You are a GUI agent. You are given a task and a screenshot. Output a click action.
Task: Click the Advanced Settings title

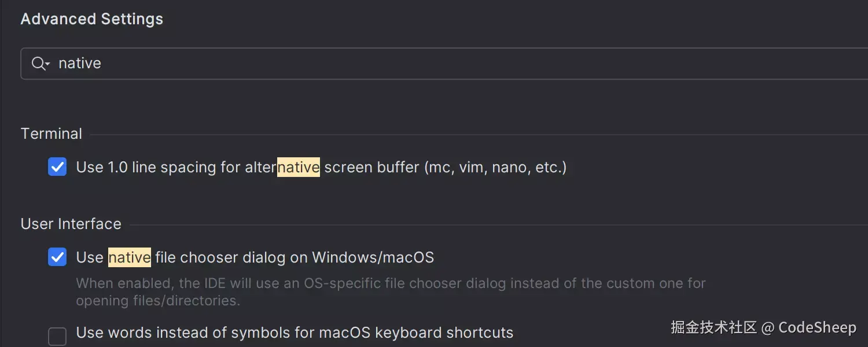[x=92, y=19]
